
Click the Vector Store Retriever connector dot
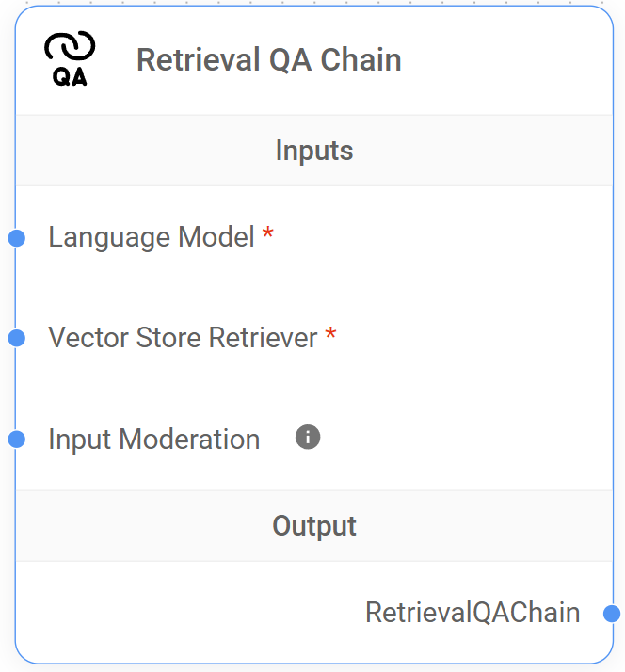pos(16,338)
